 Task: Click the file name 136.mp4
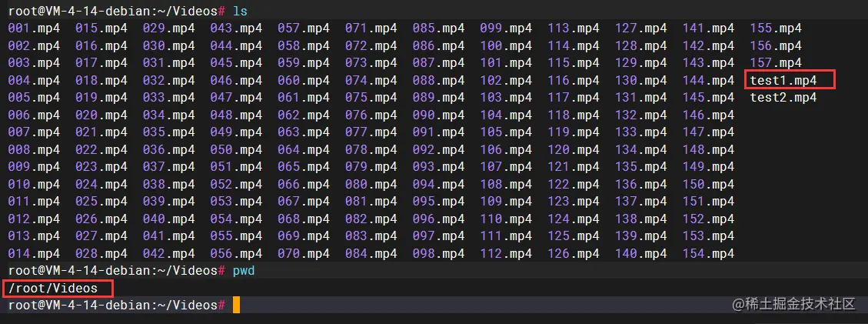(x=641, y=185)
